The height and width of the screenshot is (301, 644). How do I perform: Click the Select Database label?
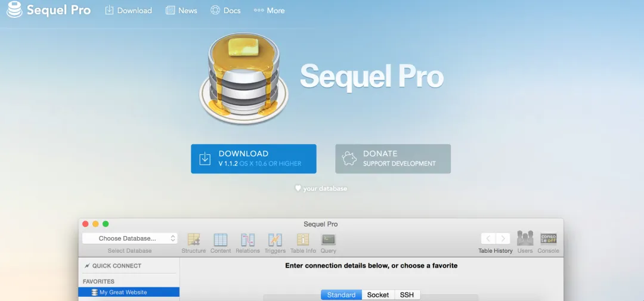pos(130,250)
